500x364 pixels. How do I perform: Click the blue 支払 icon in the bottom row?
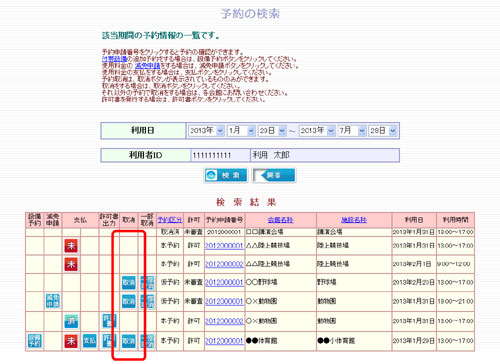pos(90,341)
